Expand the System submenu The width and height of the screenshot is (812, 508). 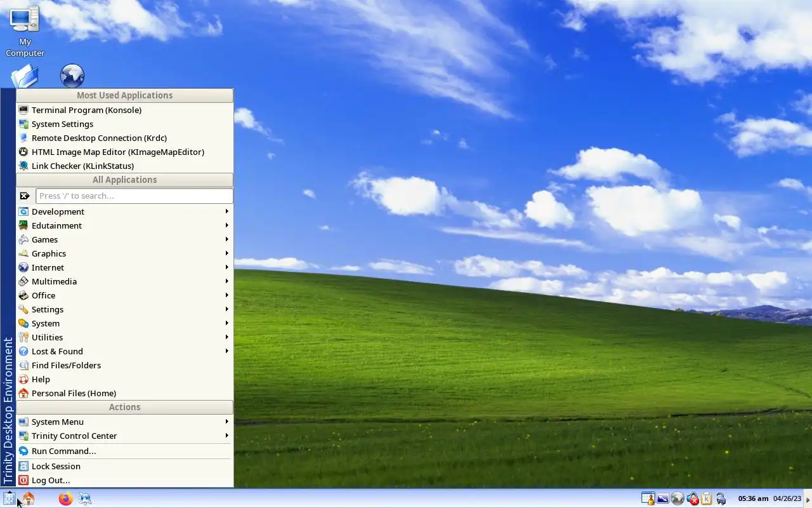124,323
